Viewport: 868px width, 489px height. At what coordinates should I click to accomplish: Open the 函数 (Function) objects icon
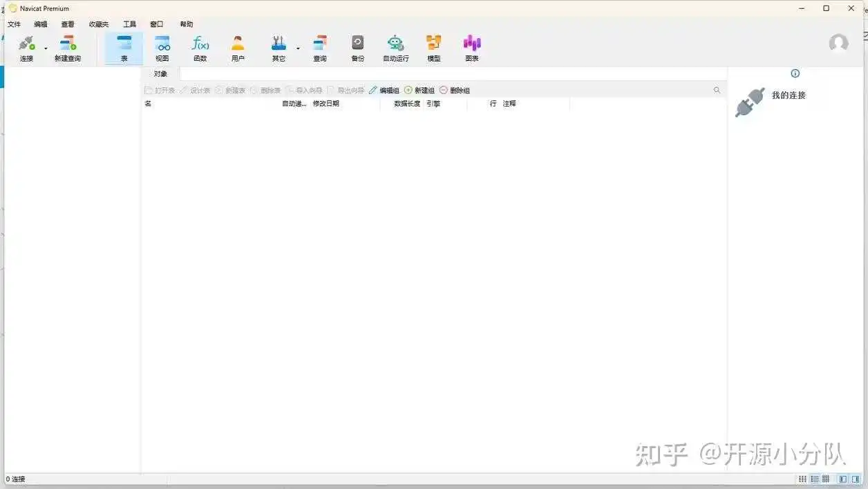200,48
